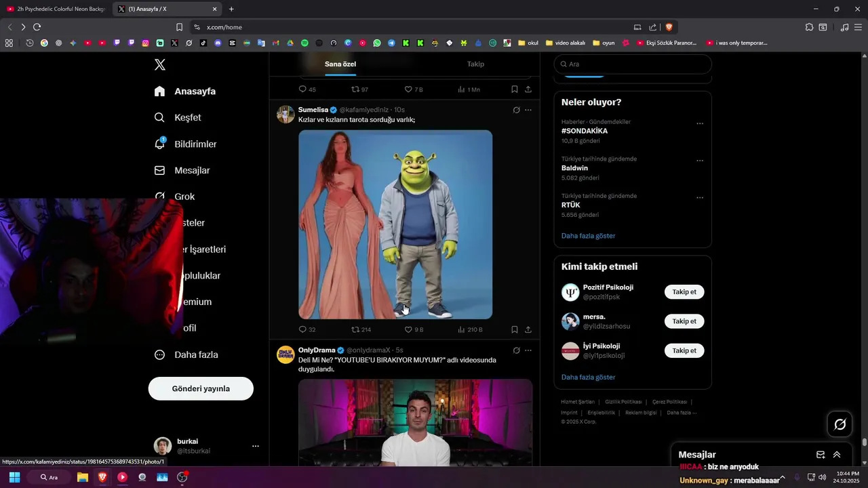Show more under Neler oluyor

coord(589,236)
